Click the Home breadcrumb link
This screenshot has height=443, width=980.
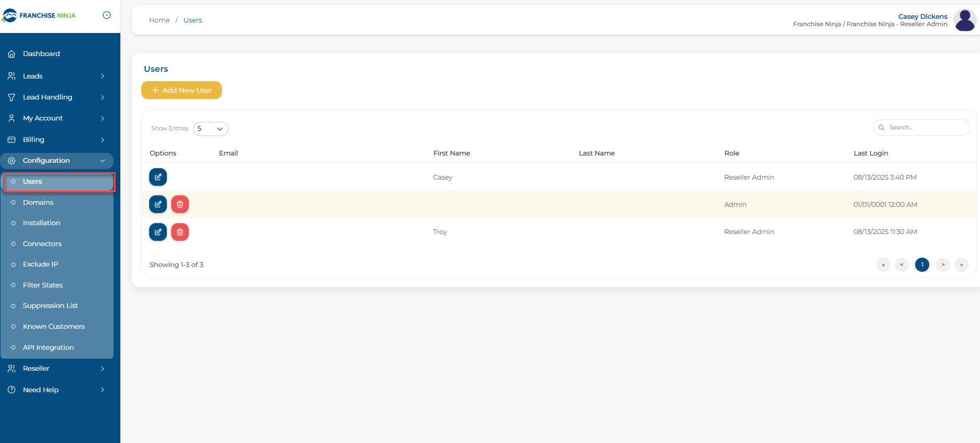159,20
